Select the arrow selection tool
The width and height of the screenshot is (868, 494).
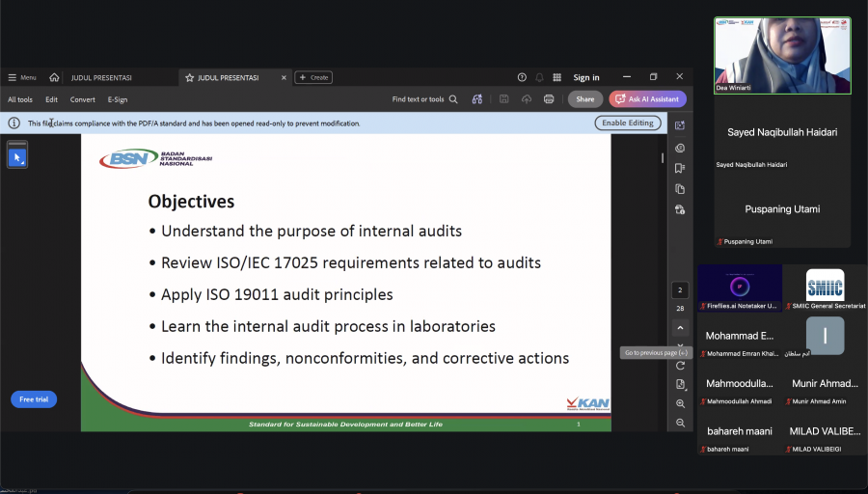(17, 157)
